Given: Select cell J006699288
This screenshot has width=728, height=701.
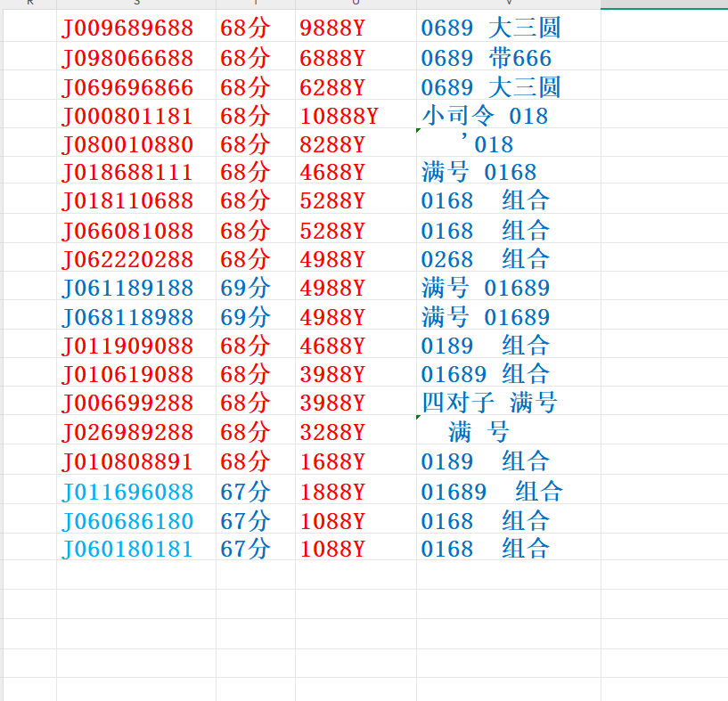Looking at the screenshot, I should (136, 401).
